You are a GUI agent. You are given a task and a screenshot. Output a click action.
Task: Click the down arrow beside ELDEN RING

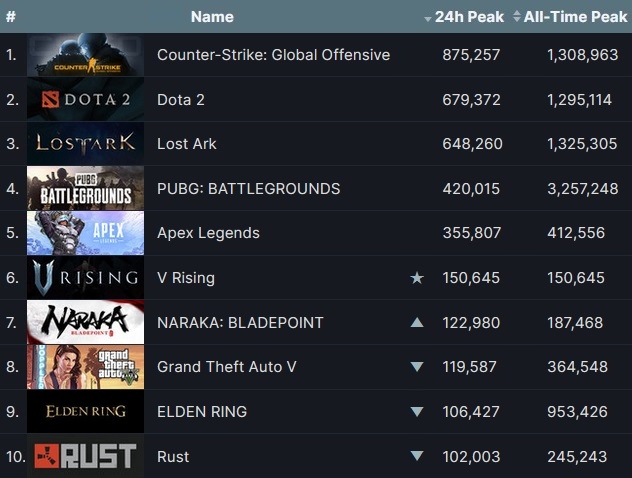[x=417, y=411]
